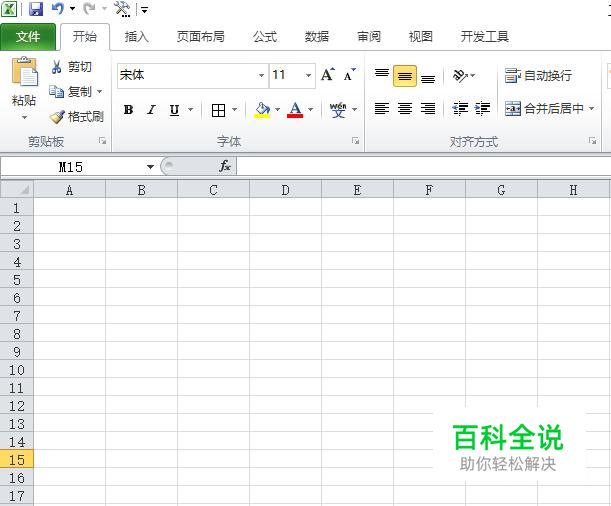The height and width of the screenshot is (506, 611).
Task: Click the select all corner button
Action: 16,190
